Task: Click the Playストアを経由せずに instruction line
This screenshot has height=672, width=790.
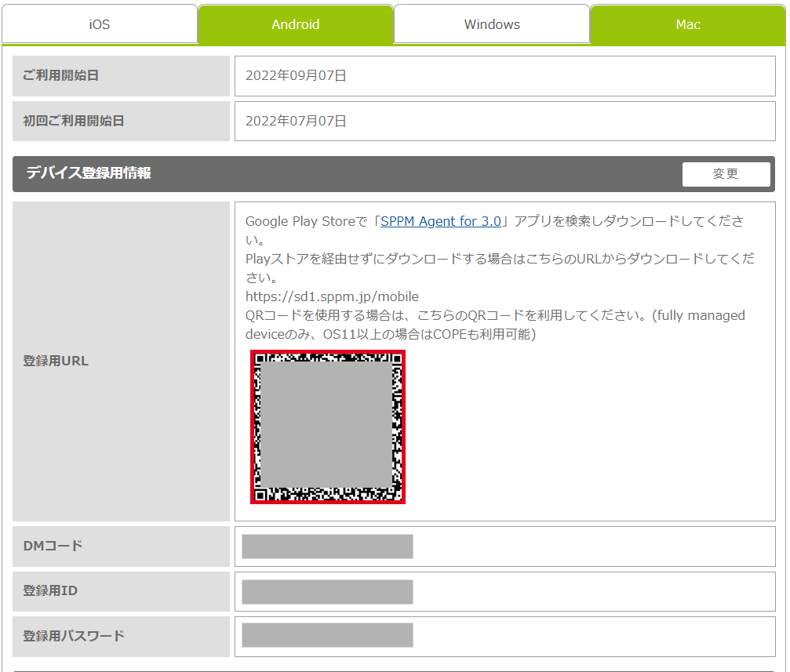Action: click(x=500, y=268)
